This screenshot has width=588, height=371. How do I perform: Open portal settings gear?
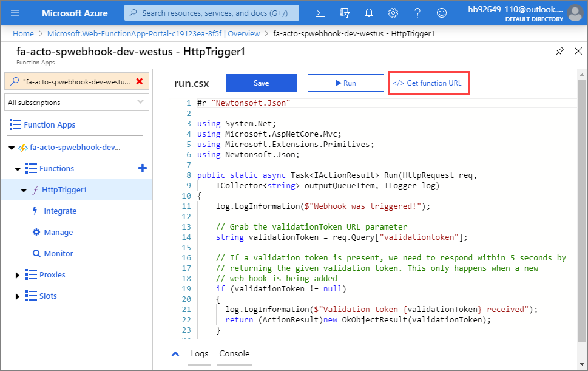(393, 12)
